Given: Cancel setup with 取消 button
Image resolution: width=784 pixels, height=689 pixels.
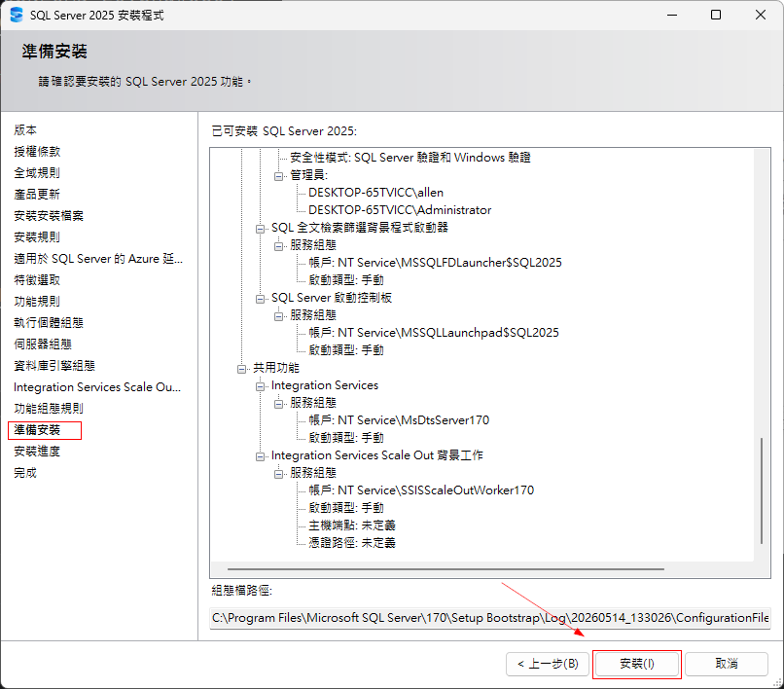Looking at the screenshot, I should [727, 664].
